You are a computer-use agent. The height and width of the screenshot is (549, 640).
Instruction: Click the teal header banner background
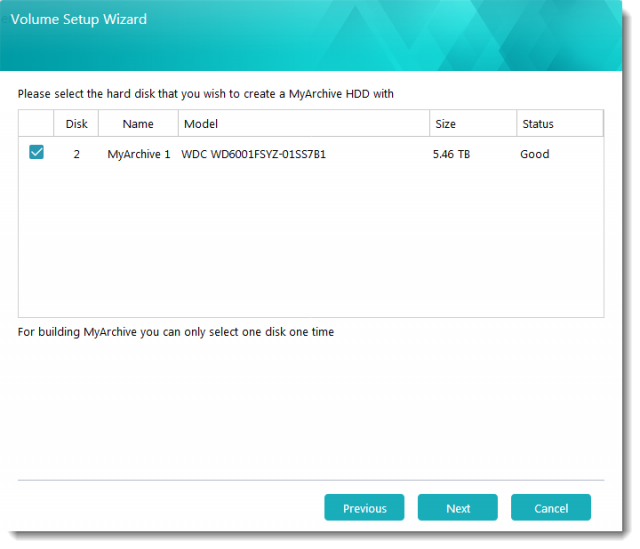pyautogui.click(x=400, y=40)
